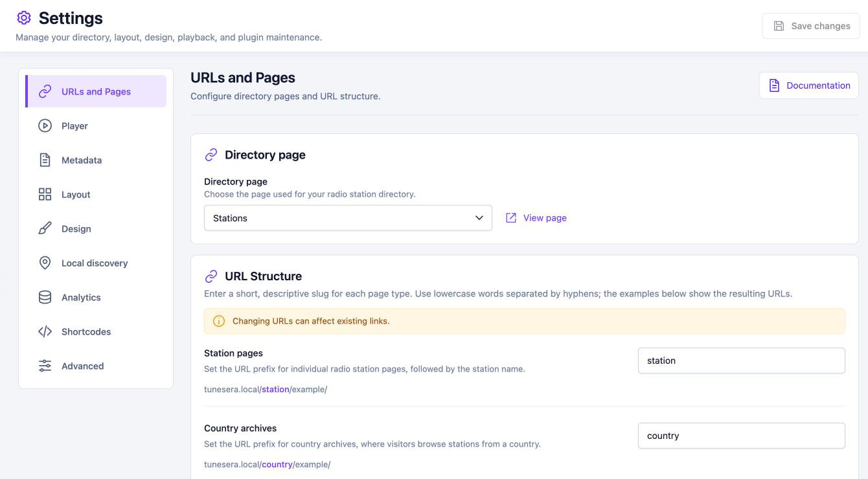This screenshot has height=479, width=868.
Task: Click the "Country archives" label
Action: 240,429
